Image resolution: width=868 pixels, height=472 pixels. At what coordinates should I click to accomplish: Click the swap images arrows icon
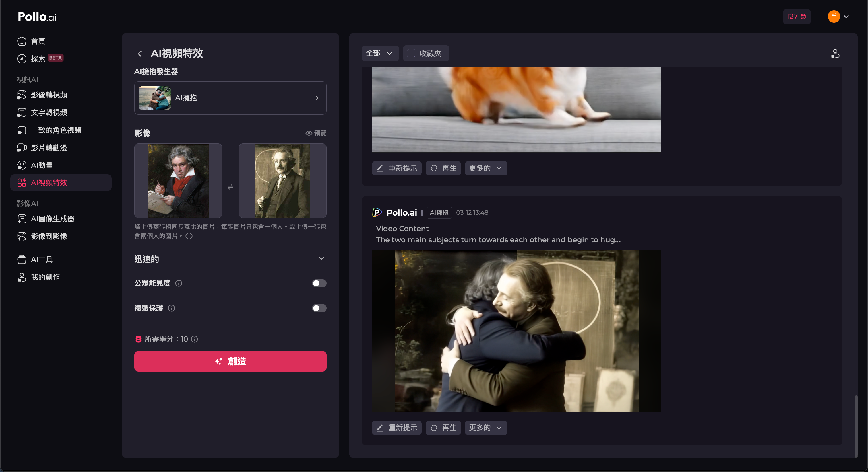[230, 186]
